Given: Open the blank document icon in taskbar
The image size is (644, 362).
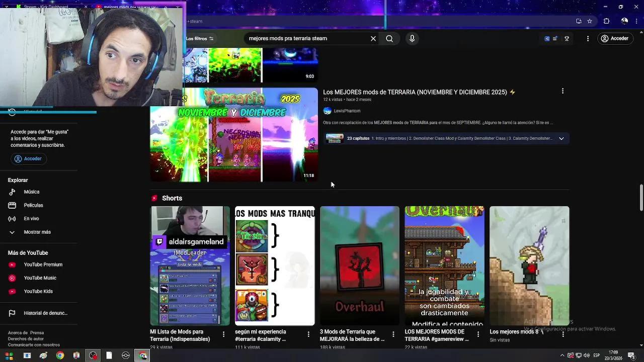Looking at the screenshot, I should 109,355.
